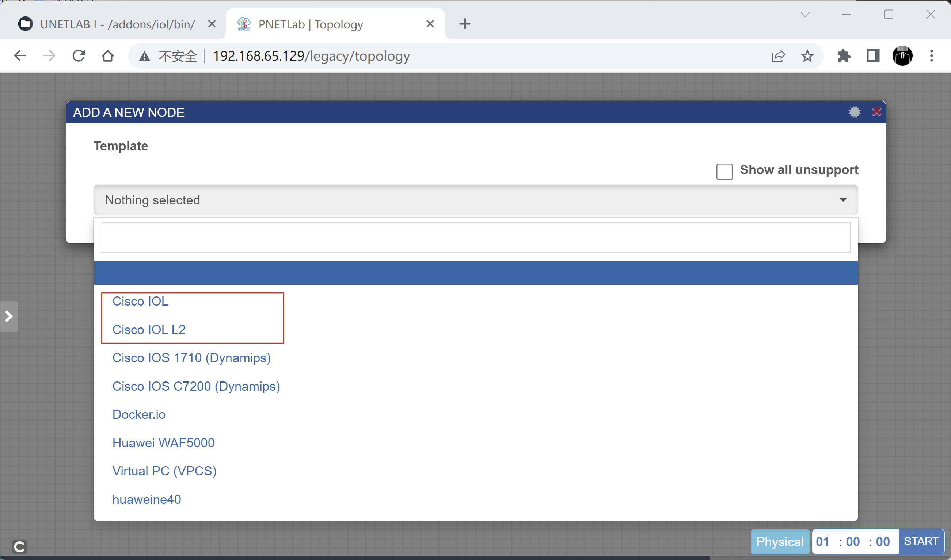Image resolution: width=951 pixels, height=560 pixels.
Task: Click the horizontal scrollbar at bottom
Action: tap(355, 558)
